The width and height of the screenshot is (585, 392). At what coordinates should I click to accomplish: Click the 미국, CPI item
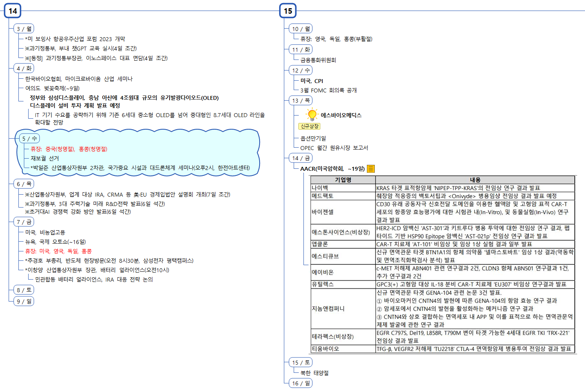(312, 81)
